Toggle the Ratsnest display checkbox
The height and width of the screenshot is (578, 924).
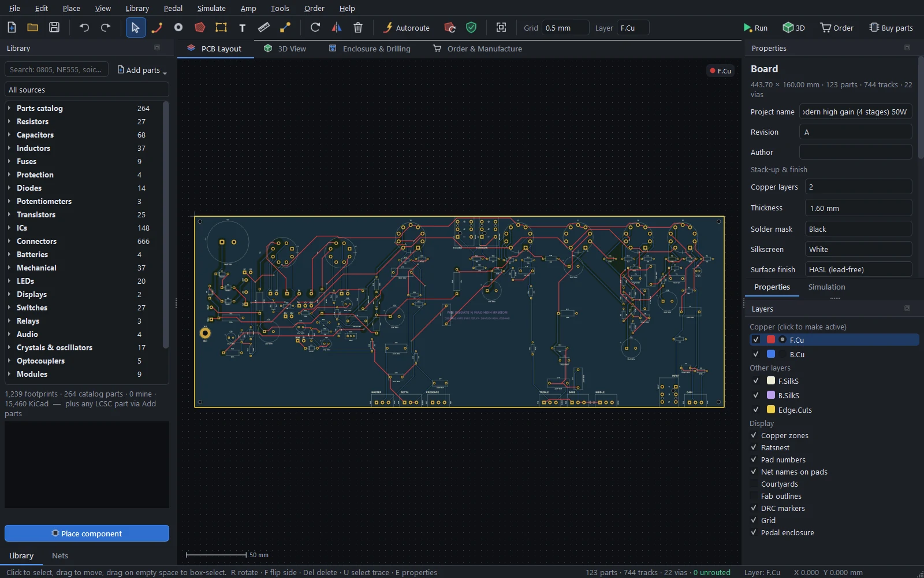click(x=754, y=447)
